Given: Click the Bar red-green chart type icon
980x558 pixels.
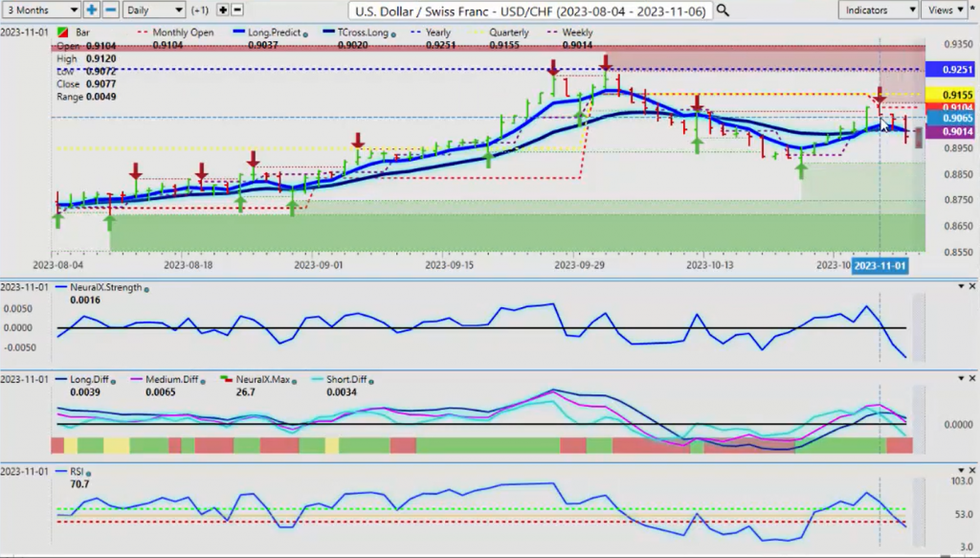Looking at the screenshot, I should (x=62, y=33).
